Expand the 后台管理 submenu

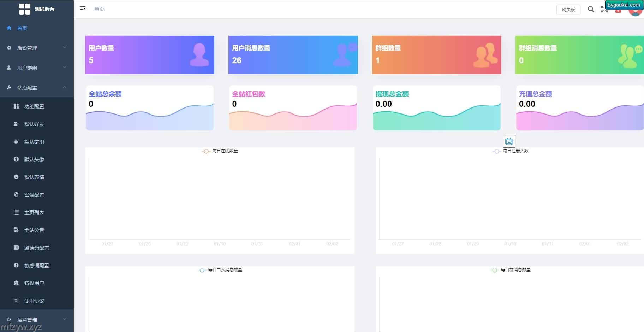[x=37, y=48]
